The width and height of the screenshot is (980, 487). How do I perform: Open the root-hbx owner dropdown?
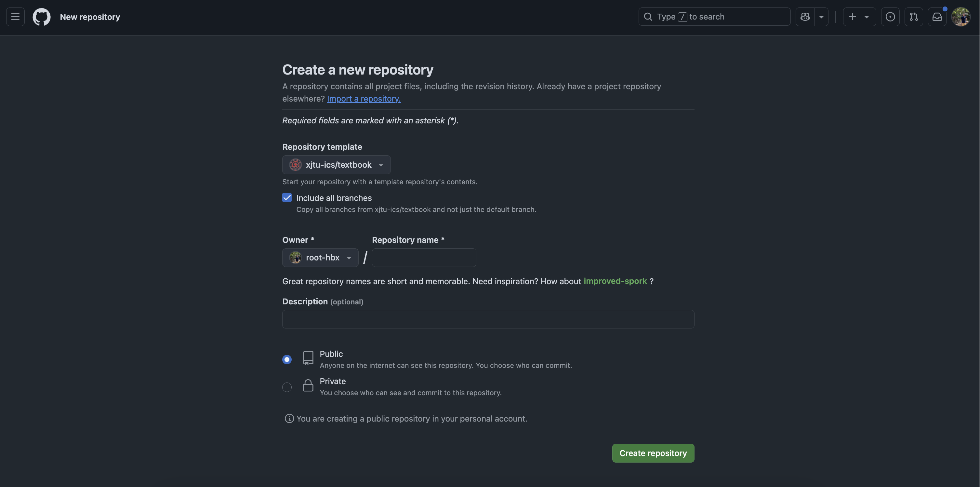click(x=320, y=258)
